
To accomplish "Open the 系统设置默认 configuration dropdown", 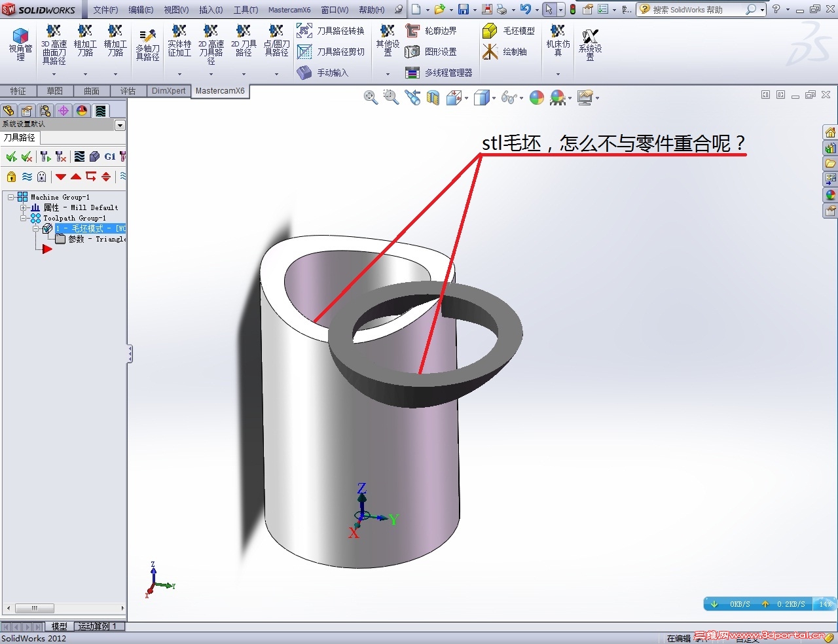I will pyautogui.click(x=120, y=125).
